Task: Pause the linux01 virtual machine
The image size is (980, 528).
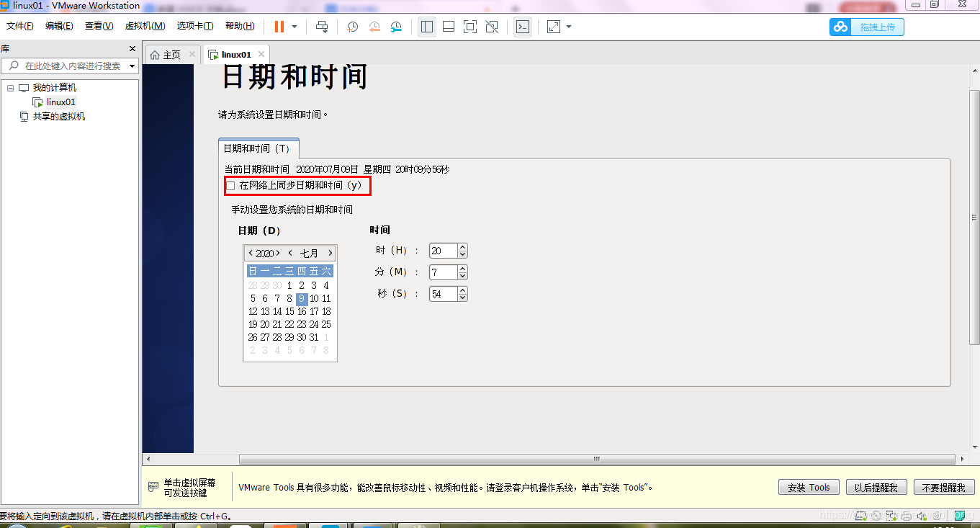Action: click(279, 27)
